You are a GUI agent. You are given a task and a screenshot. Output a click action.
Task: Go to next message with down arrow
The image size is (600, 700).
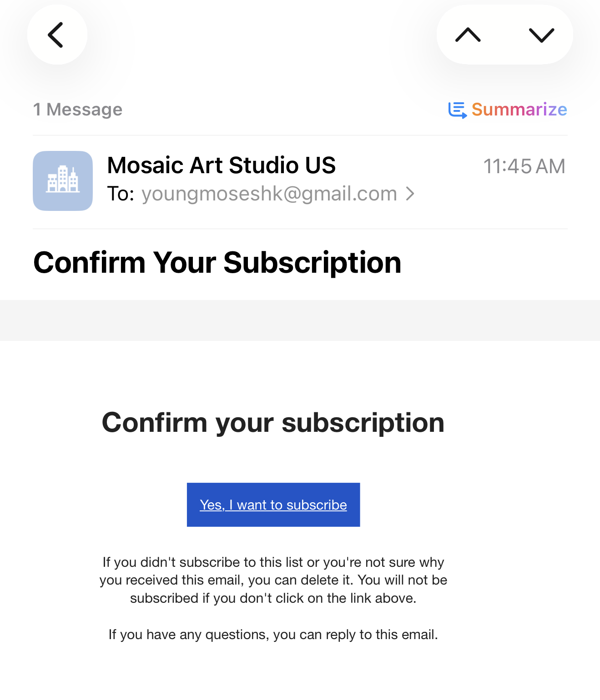click(541, 35)
